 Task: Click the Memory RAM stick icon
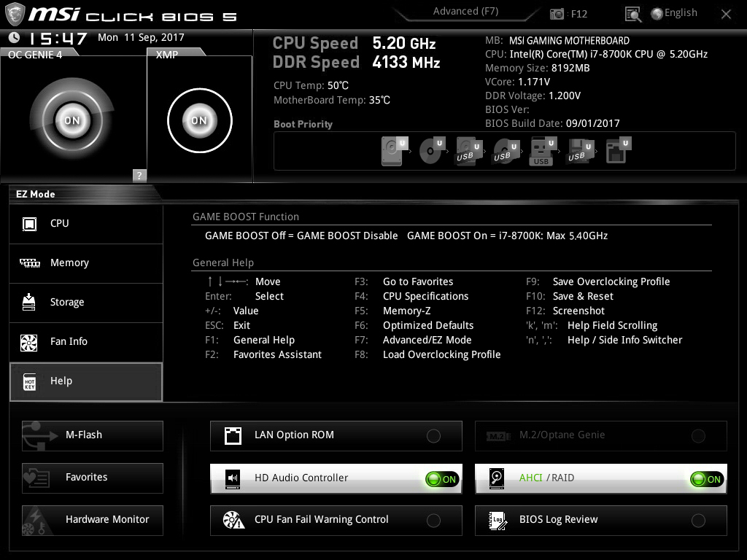click(29, 262)
